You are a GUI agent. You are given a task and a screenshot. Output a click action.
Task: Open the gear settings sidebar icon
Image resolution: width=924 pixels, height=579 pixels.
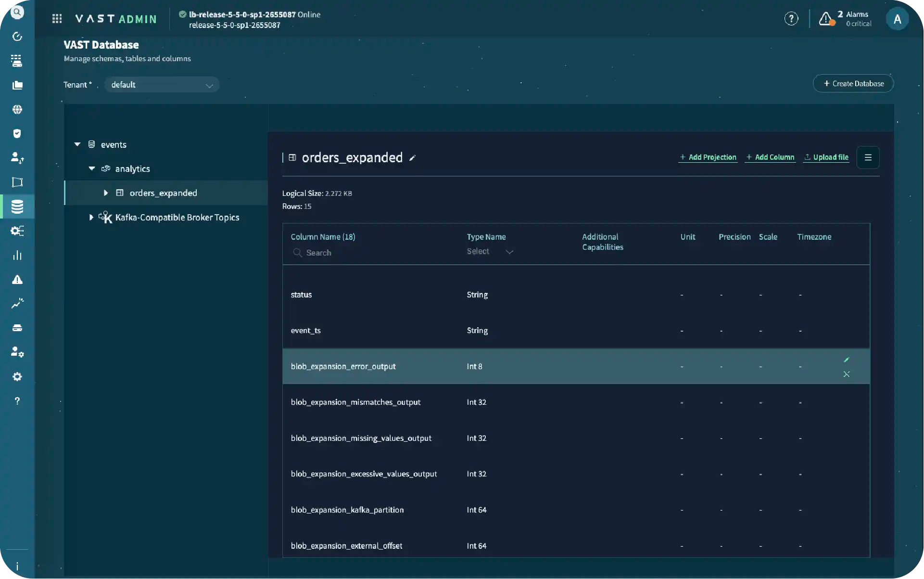point(17,376)
